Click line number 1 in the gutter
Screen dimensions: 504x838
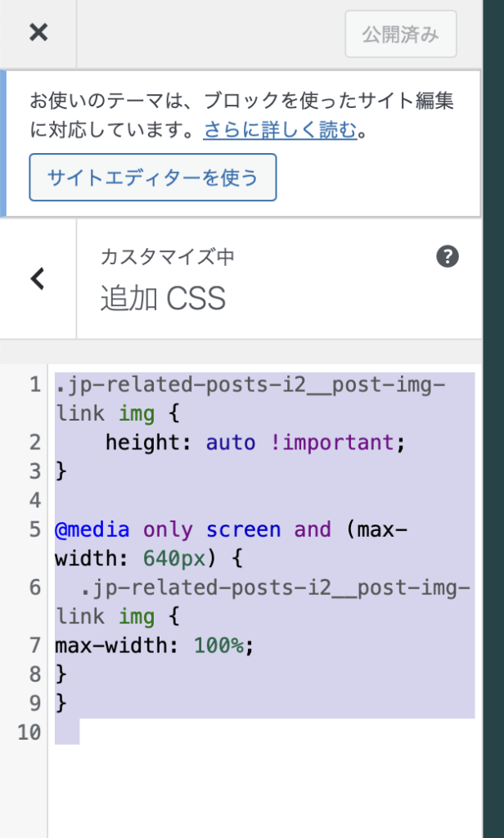(34, 385)
